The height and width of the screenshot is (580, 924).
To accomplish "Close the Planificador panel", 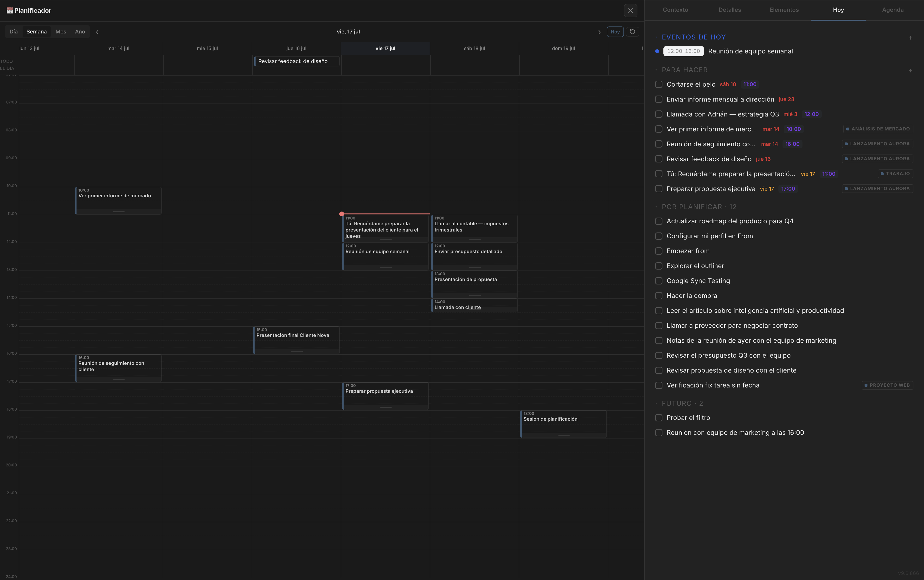I will point(630,11).
